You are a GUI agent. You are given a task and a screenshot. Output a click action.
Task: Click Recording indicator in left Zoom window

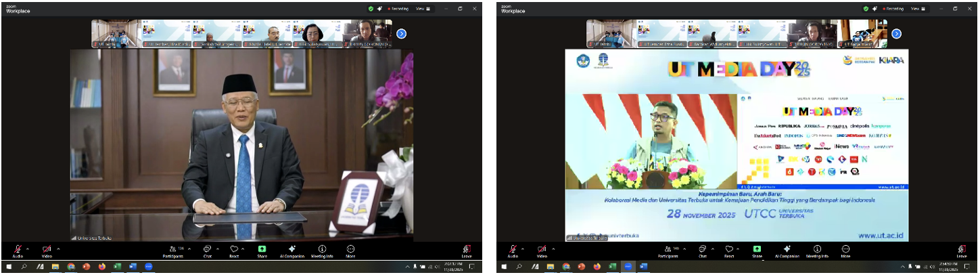pyautogui.click(x=398, y=9)
